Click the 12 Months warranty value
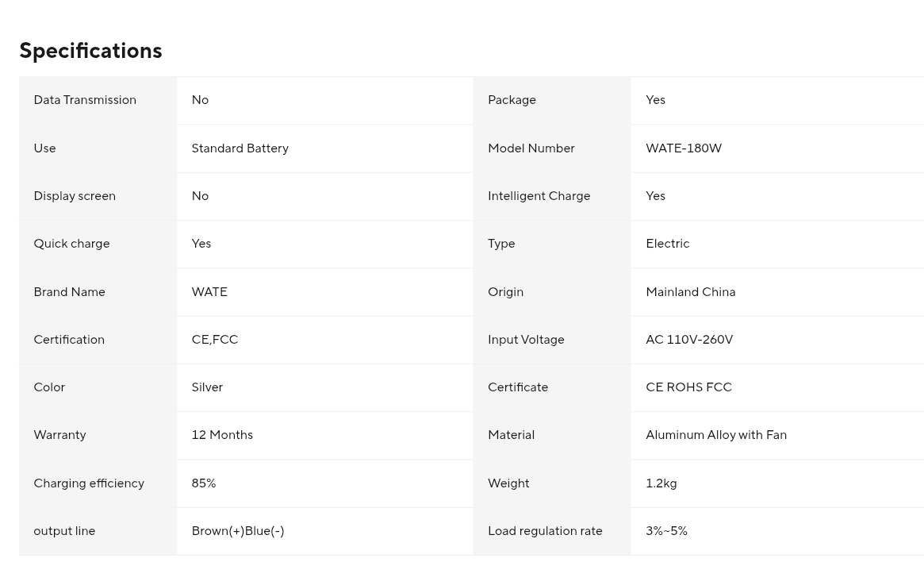This screenshot has height=562, width=924. coord(222,435)
